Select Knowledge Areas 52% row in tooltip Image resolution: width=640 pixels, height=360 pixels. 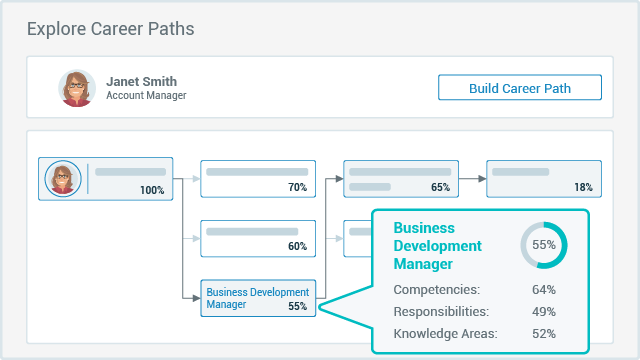[x=474, y=334]
